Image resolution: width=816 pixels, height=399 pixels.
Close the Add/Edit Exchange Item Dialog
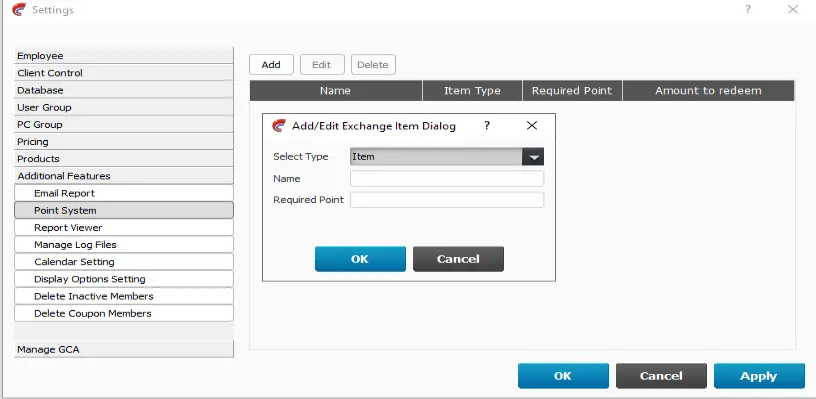point(531,125)
